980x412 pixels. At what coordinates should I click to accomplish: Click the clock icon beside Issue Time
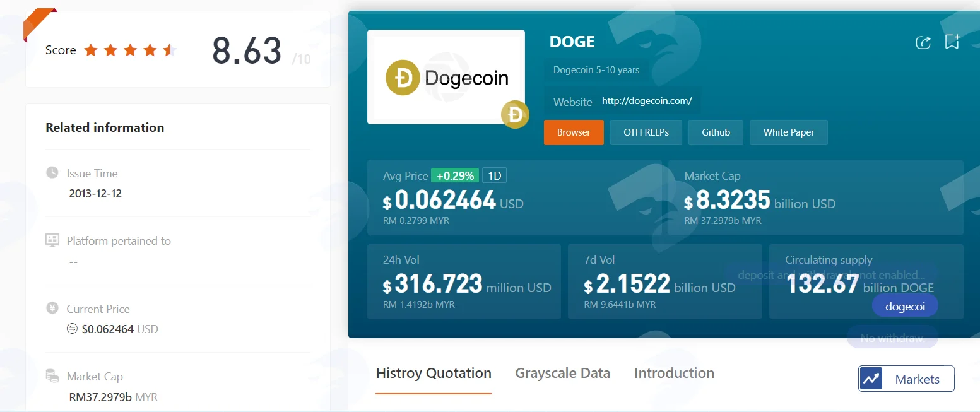(x=52, y=173)
